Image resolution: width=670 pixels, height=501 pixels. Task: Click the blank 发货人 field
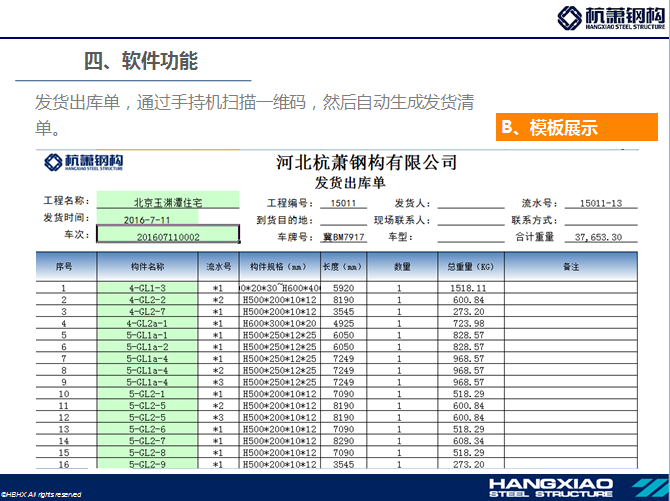coord(471,203)
